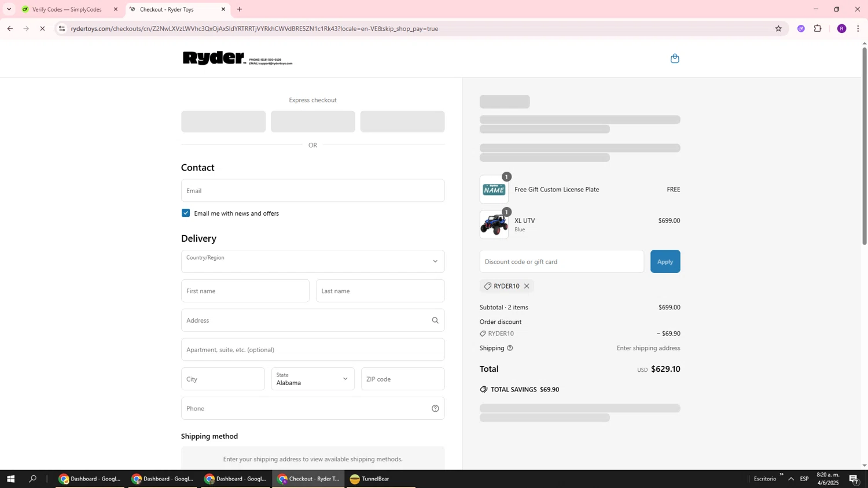Focus the Last name field
868x488 pixels.
380,291
